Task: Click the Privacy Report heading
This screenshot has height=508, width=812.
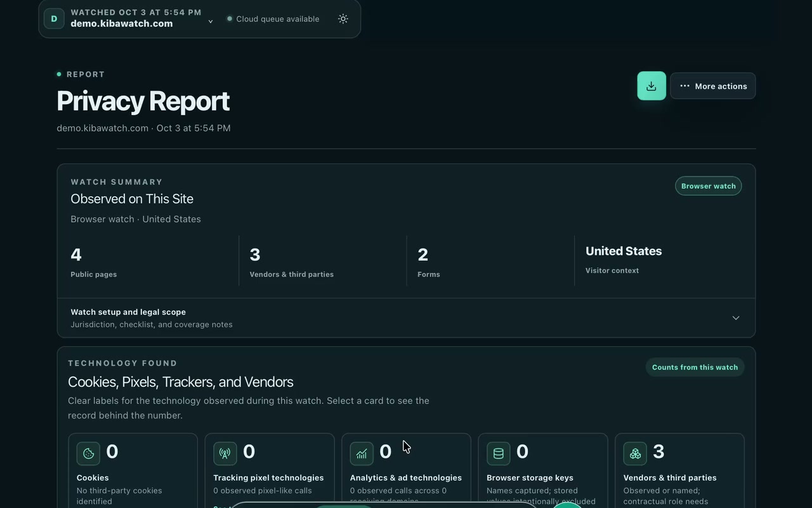Action: click(x=143, y=101)
